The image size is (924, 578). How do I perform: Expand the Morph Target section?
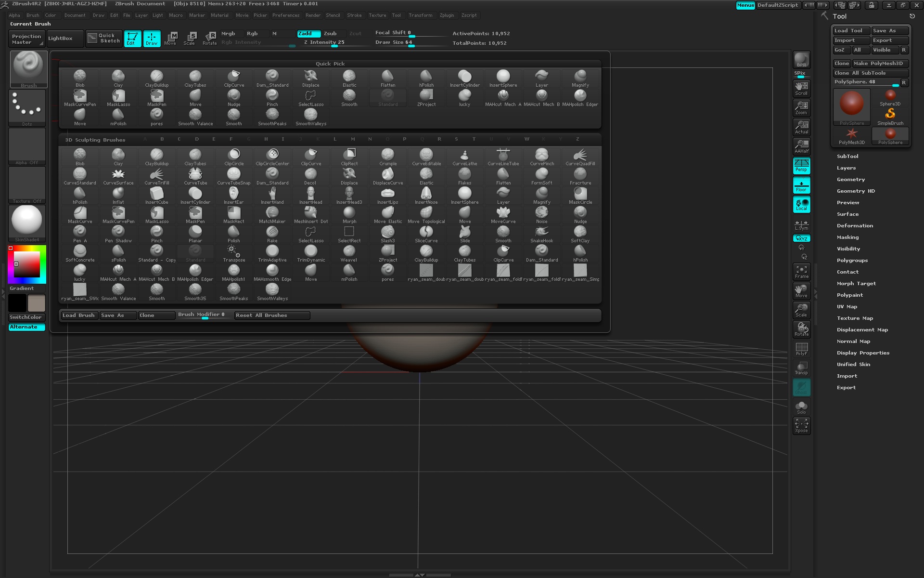[856, 284]
